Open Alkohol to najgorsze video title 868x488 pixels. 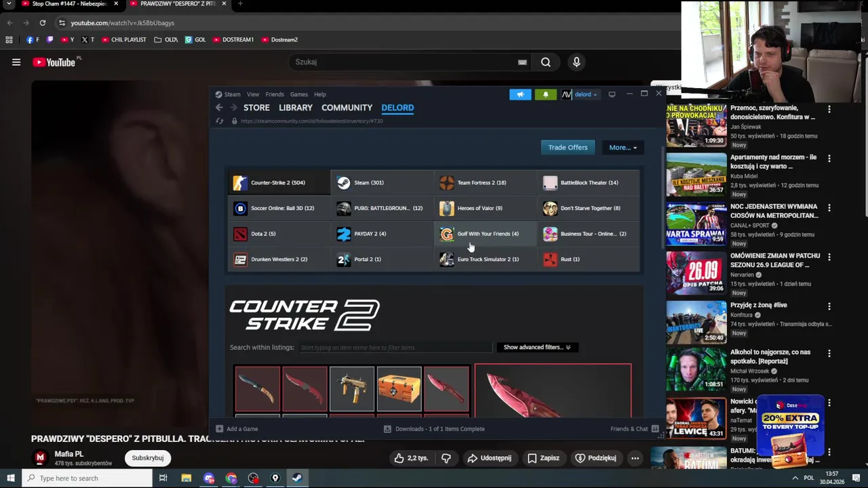coord(770,357)
